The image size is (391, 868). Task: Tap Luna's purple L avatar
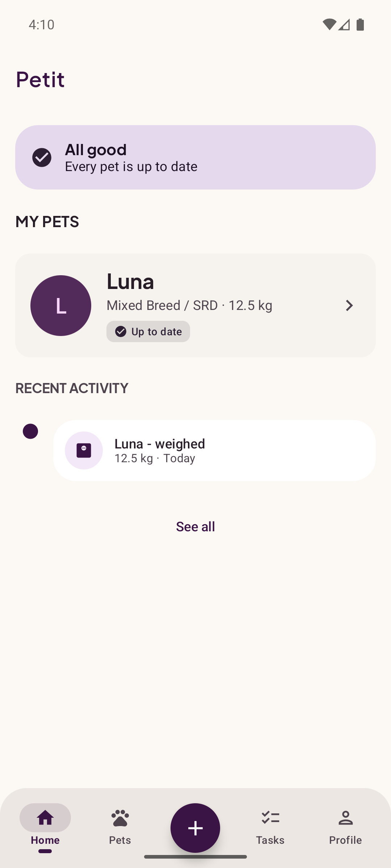(x=61, y=306)
